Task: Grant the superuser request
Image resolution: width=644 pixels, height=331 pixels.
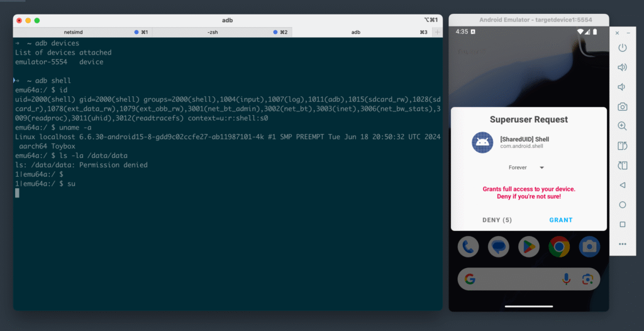Action: (560, 220)
